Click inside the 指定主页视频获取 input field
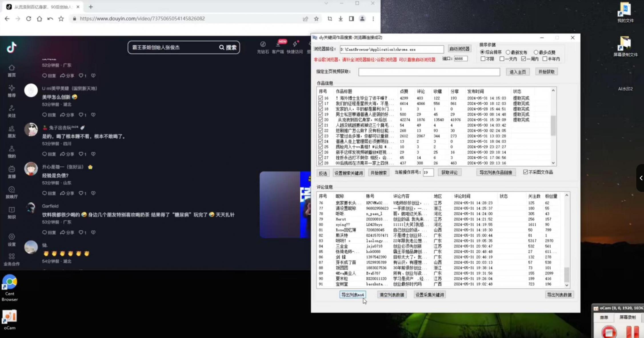The height and width of the screenshot is (338, 644). [429, 72]
